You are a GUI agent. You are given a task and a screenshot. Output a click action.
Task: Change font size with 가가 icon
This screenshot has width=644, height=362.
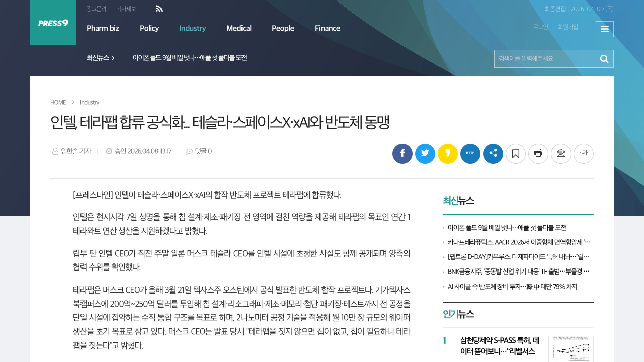pyautogui.click(x=584, y=154)
